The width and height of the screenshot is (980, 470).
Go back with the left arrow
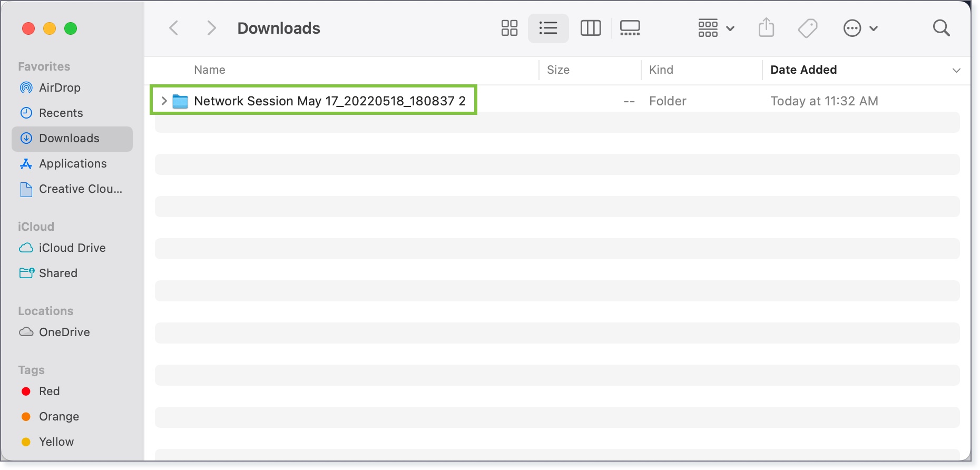(x=174, y=28)
